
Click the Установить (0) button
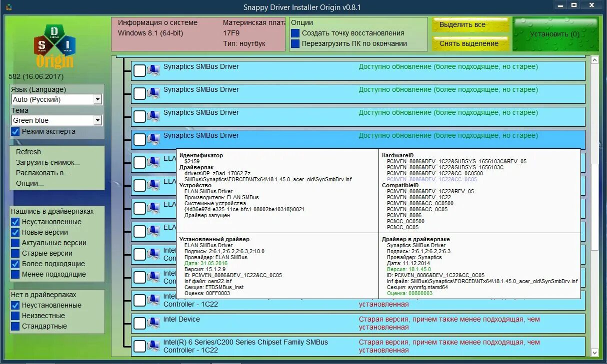pos(555,34)
